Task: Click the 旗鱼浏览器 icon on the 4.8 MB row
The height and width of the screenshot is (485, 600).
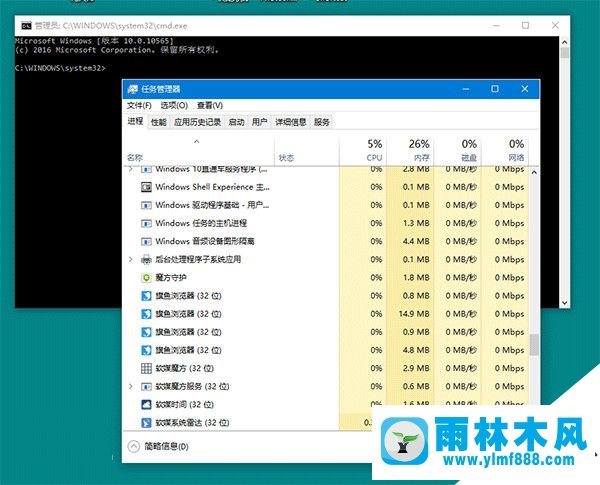Action: [146, 350]
